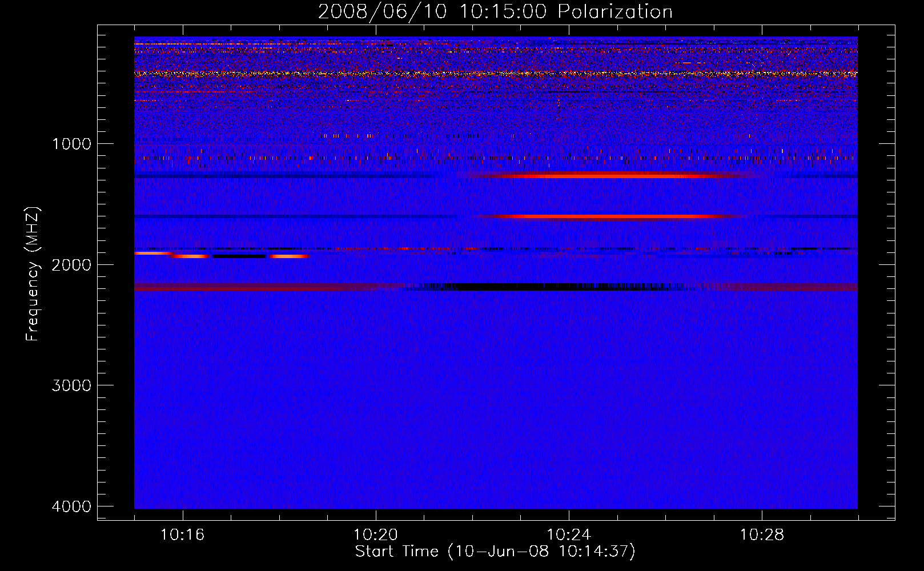Click the black band near 2200 MHz

551,287
